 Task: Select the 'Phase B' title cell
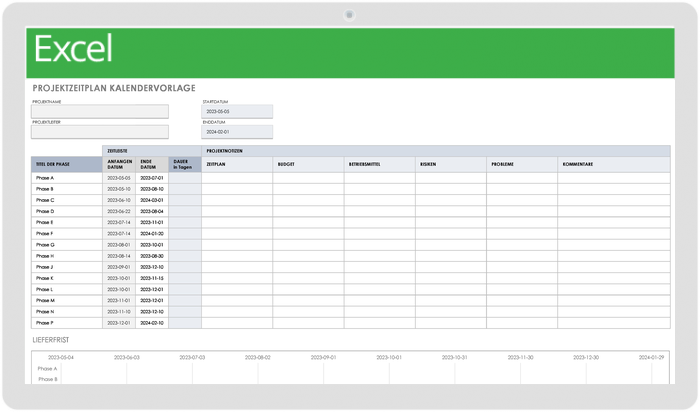coord(67,189)
